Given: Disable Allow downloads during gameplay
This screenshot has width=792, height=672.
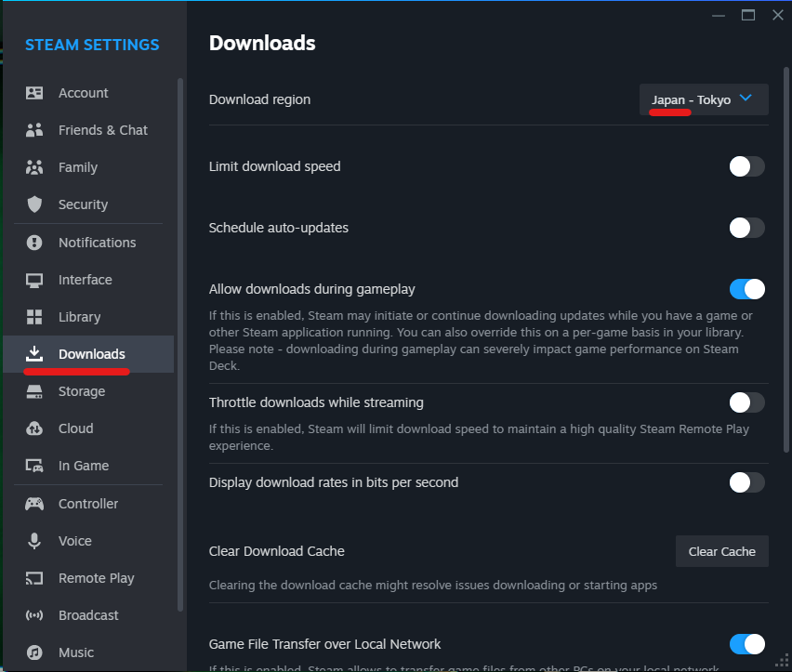Looking at the screenshot, I should click(x=746, y=289).
